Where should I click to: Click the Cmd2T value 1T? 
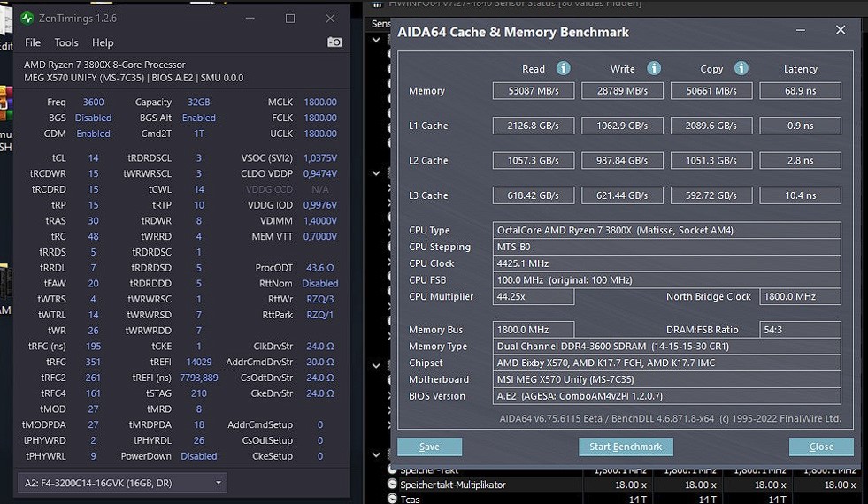point(199,134)
